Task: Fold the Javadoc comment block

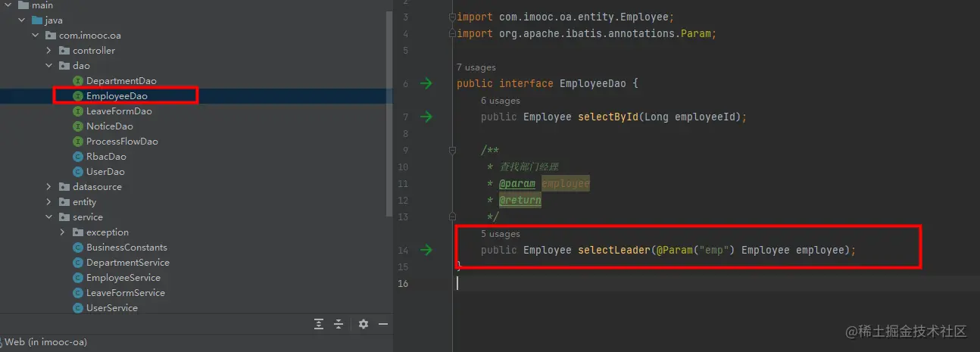Action: [452, 150]
